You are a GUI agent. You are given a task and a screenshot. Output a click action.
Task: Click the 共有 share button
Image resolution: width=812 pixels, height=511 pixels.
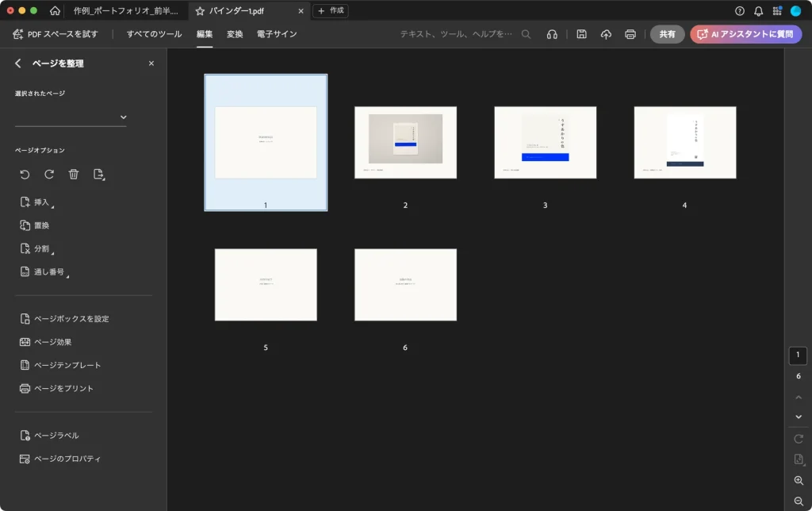(x=667, y=34)
